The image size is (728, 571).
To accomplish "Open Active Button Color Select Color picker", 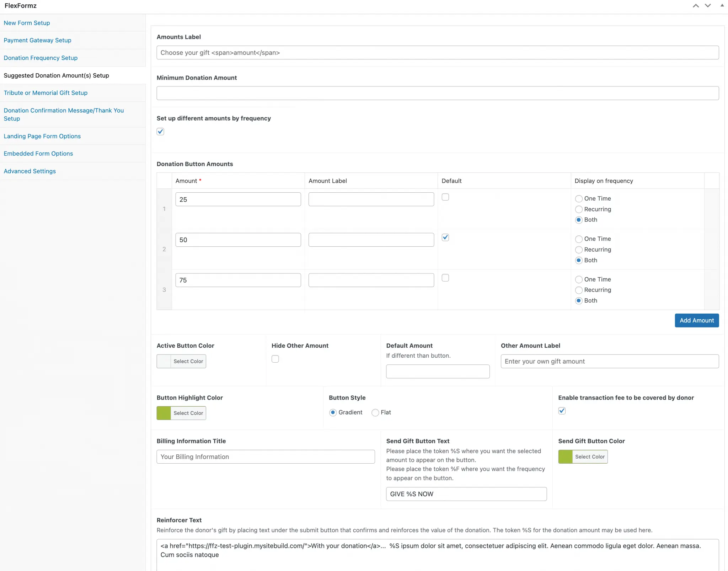I will point(188,361).
